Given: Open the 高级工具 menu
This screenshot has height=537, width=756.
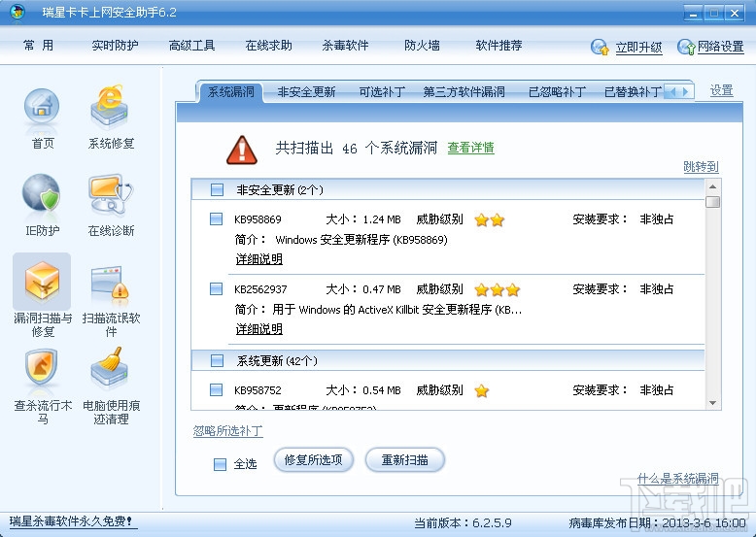Looking at the screenshot, I should tap(191, 46).
